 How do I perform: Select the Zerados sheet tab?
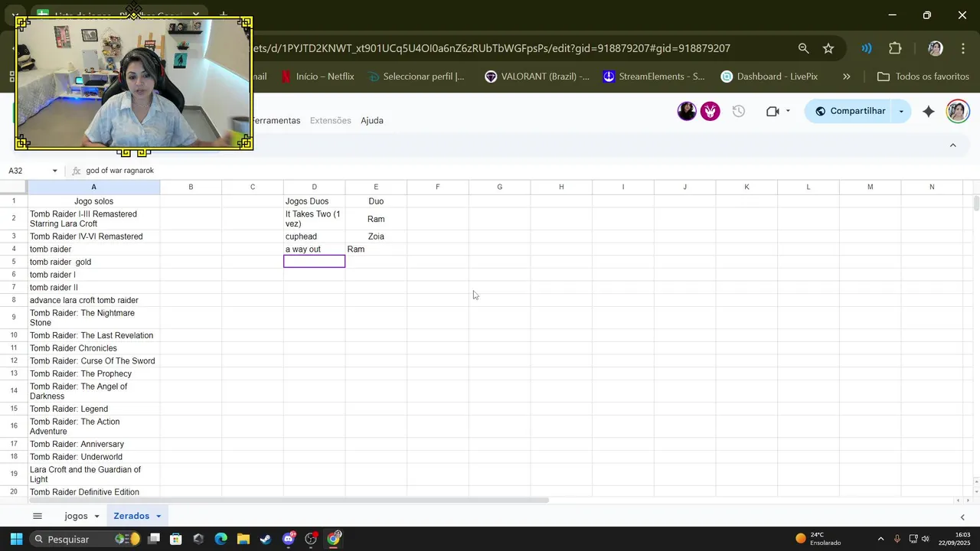coord(132,516)
